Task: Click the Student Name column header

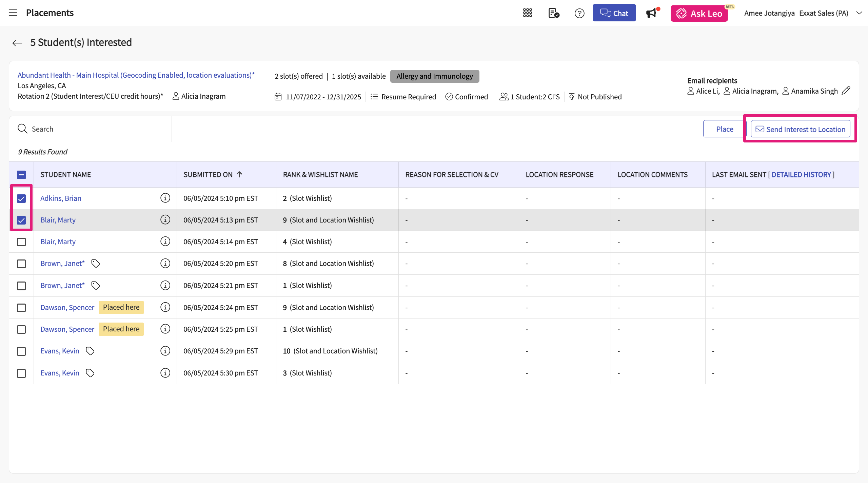Action: pos(66,175)
